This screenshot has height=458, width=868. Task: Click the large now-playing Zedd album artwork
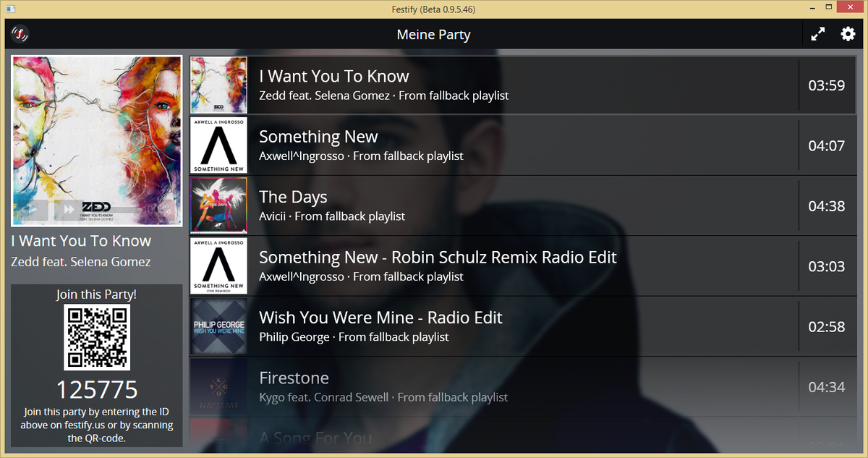(96, 141)
